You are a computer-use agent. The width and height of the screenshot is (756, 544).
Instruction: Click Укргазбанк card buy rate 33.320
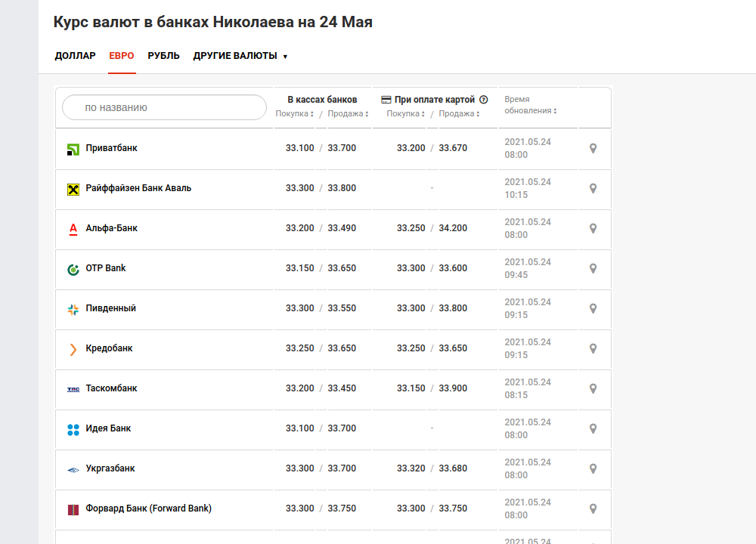411,468
